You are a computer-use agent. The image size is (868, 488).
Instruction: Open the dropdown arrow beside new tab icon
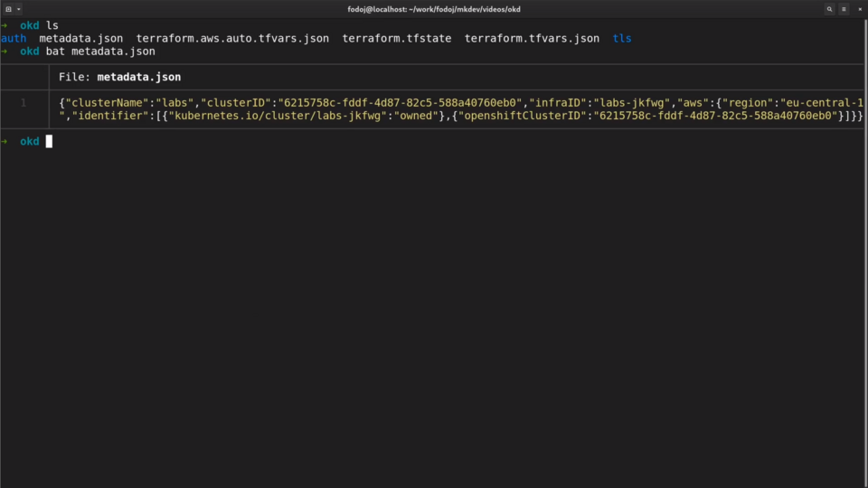point(19,9)
